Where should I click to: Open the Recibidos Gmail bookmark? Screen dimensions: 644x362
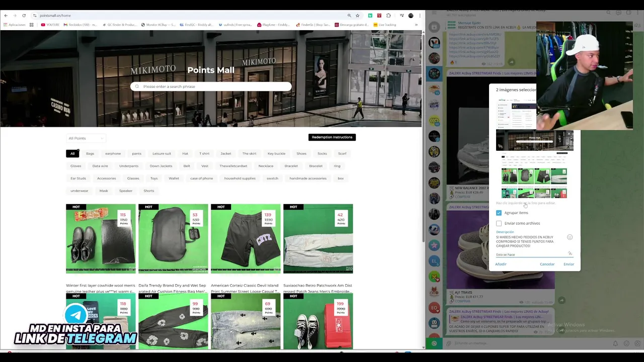[79, 25]
